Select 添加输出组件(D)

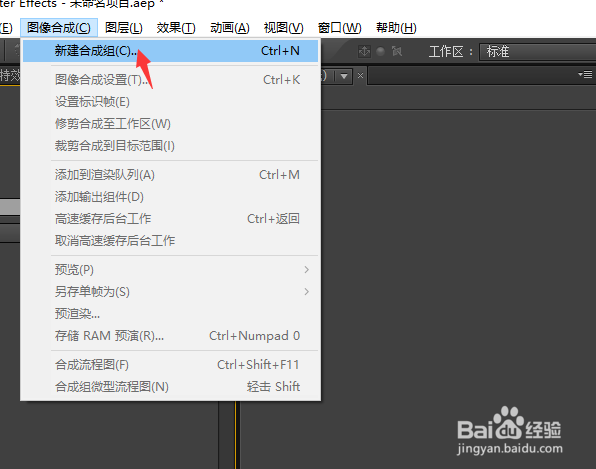[170, 197]
